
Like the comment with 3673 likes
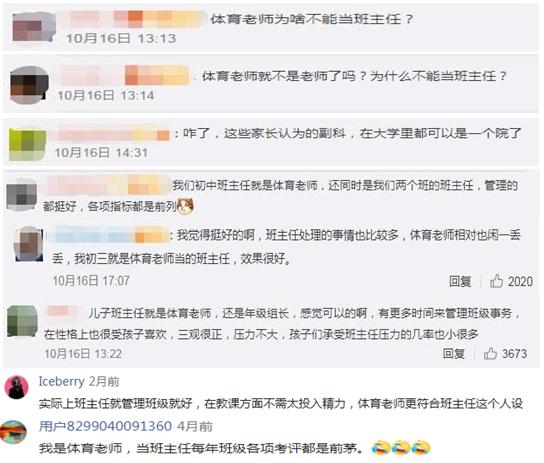[x=490, y=353]
